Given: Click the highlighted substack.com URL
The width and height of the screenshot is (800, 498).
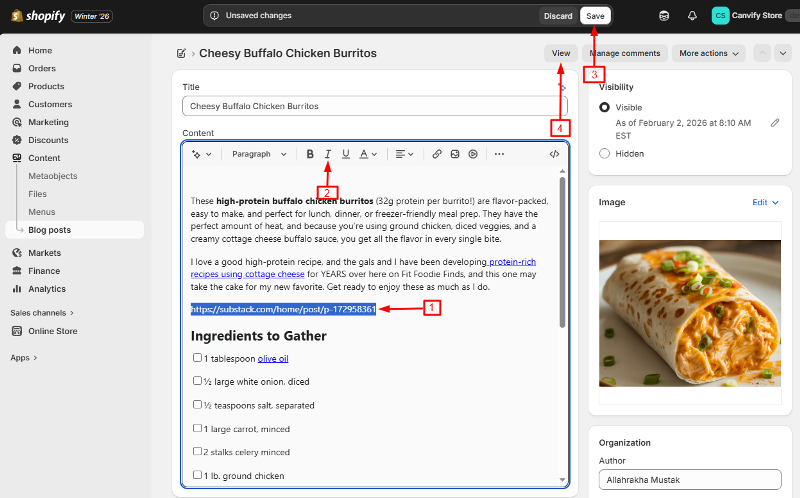Looking at the screenshot, I should tap(283, 309).
